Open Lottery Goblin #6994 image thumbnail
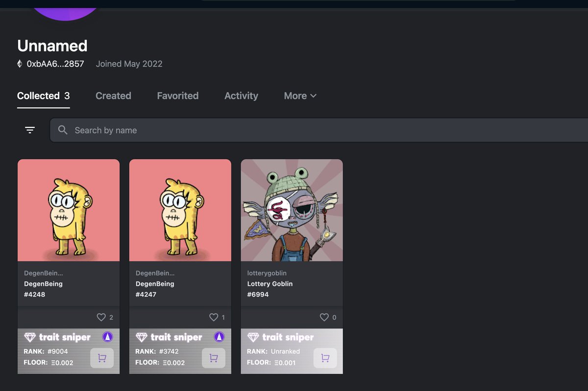This screenshot has width=588, height=391. (292, 210)
